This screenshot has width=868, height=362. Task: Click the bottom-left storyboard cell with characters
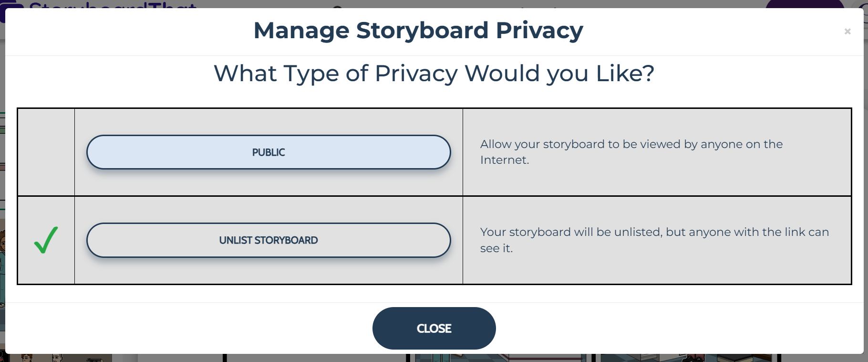click(x=60, y=358)
